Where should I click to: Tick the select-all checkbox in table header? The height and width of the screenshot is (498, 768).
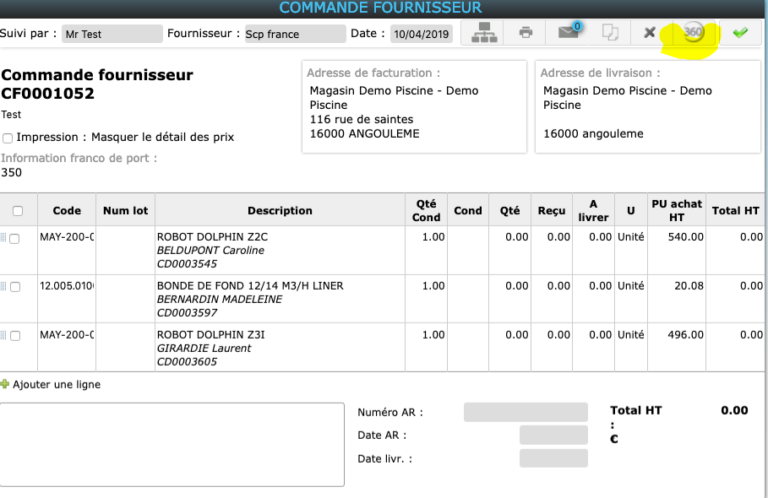pyautogui.click(x=17, y=211)
